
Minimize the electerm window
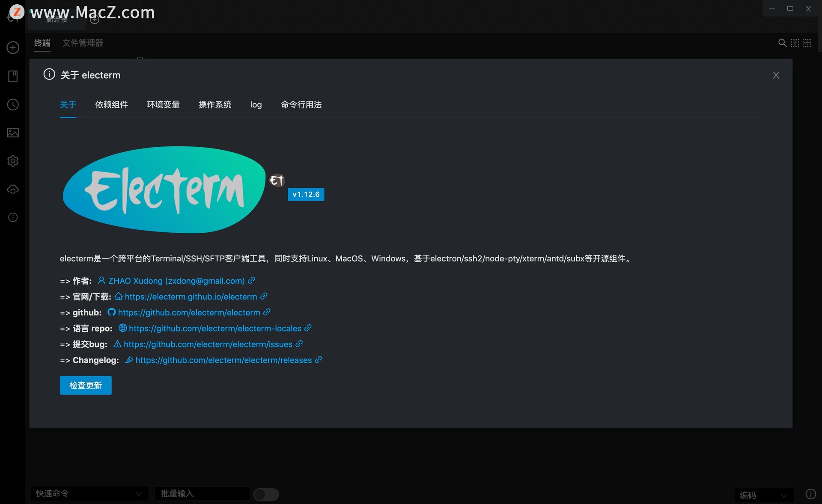coord(772,9)
